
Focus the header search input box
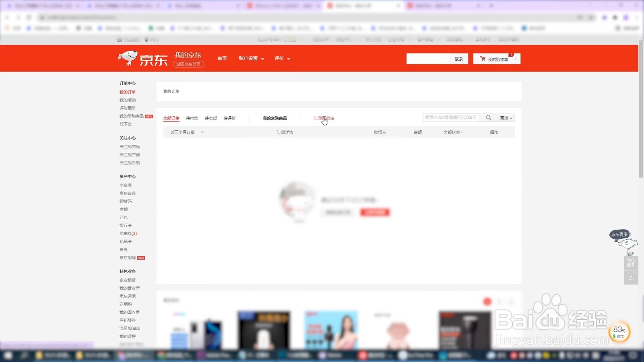[428, 59]
